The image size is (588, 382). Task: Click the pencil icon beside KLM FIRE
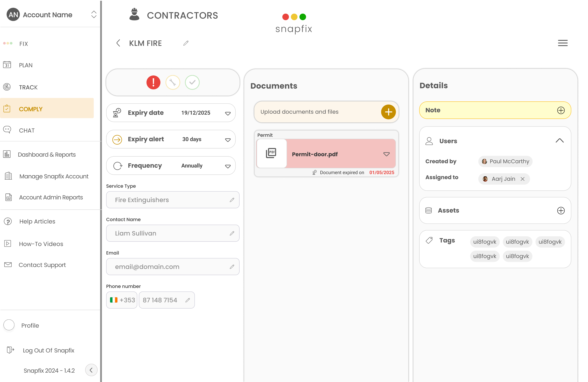[186, 43]
